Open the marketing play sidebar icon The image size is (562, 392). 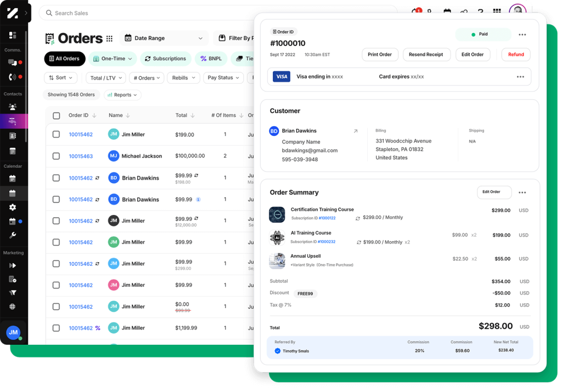pos(13,266)
